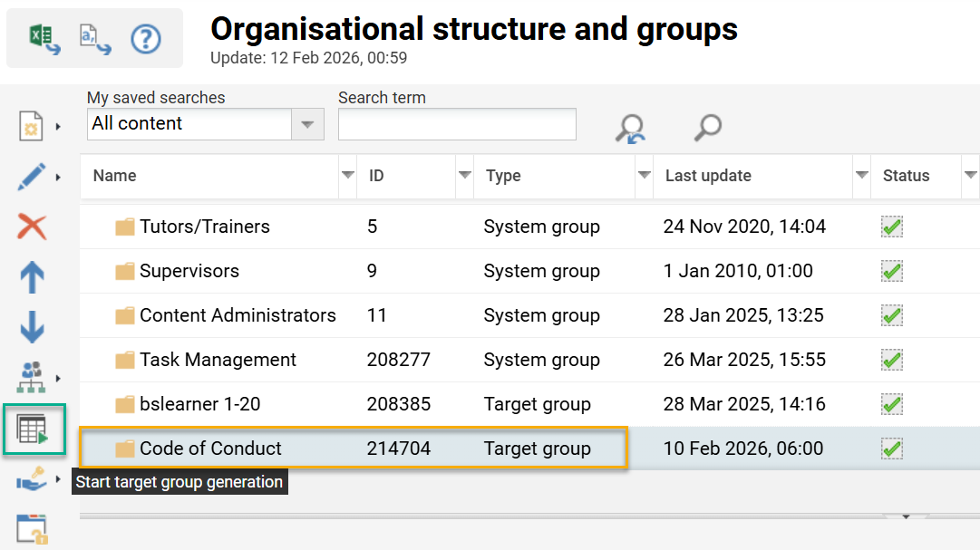Edit the selected entry using the pencil tool

point(30,176)
